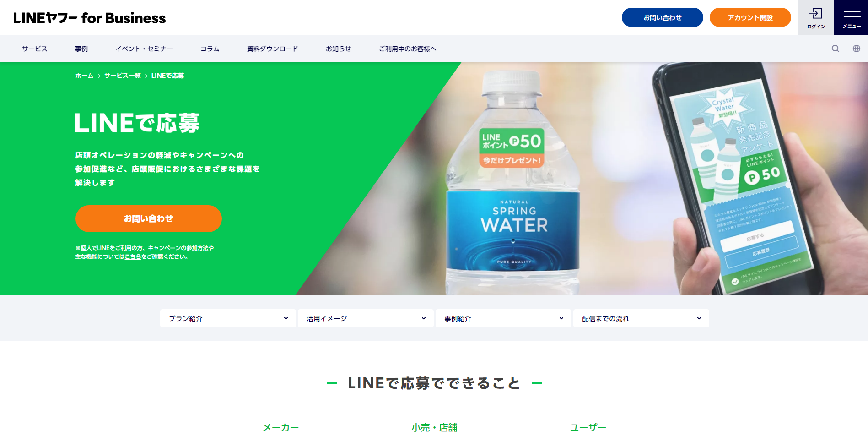868x436 pixels.
Task: Click the orange お問い合わせ hero button
Action: [149, 218]
